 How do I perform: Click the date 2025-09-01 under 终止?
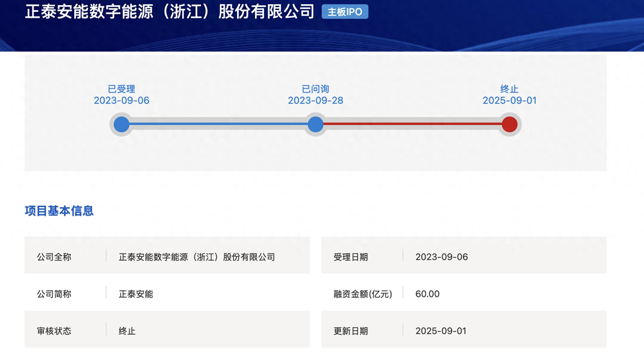(x=509, y=100)
